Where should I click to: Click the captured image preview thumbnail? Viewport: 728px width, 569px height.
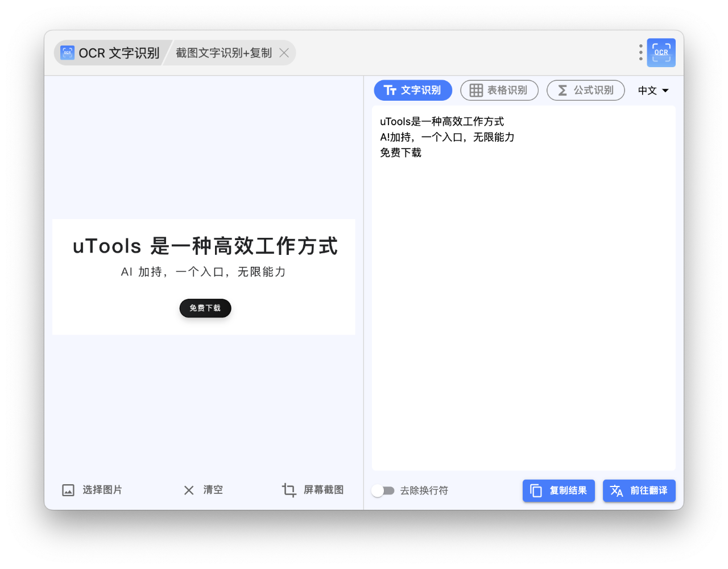pos(204,277)
